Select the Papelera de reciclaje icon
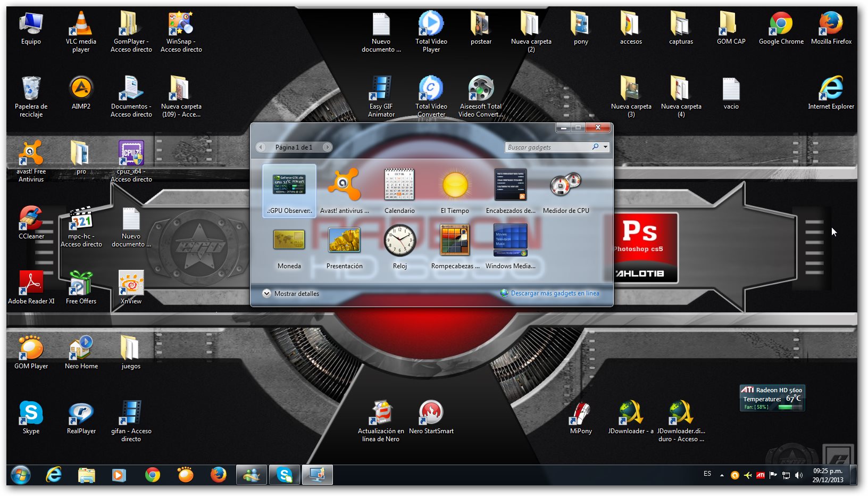Viewport: 868px width, 496px height. click(x=31, y=97)
